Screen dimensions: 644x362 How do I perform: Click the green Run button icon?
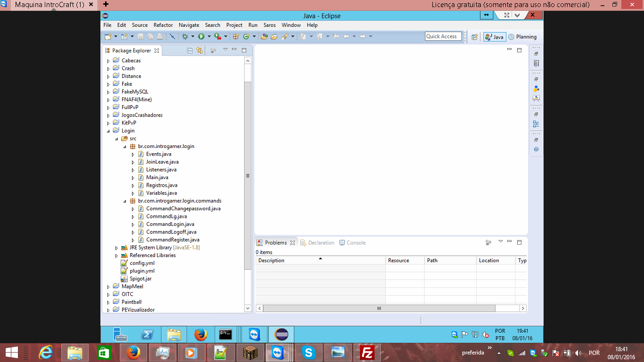click(x=201, y=36)
